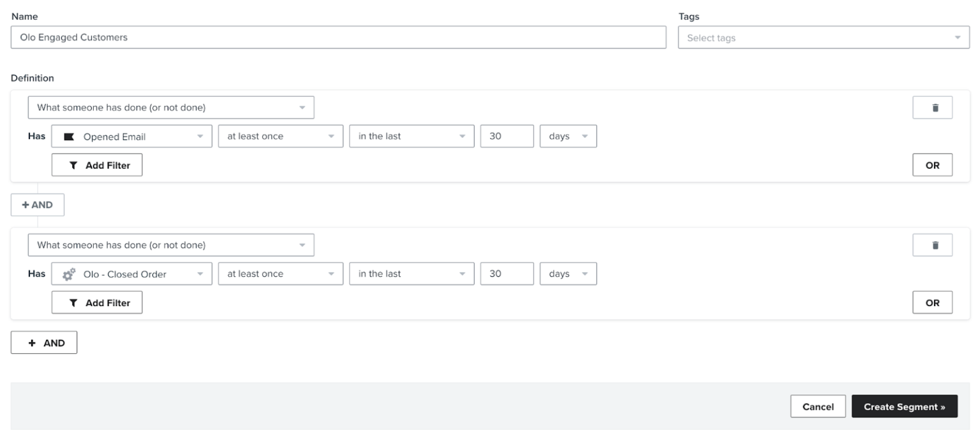Click the bottom + AND button

44,342
